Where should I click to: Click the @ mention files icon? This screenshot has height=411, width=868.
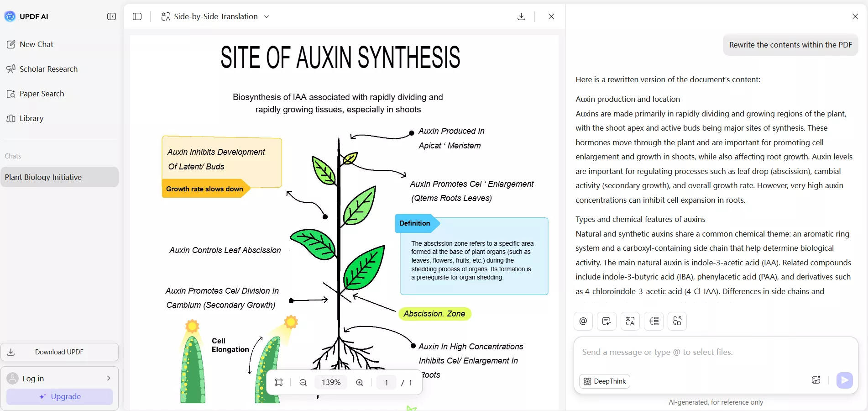pyautogui.click(x=583, y=321)
